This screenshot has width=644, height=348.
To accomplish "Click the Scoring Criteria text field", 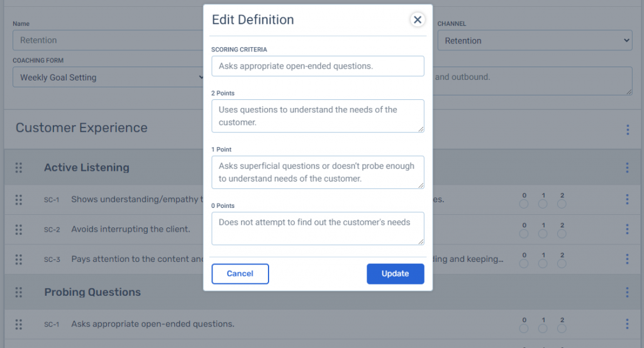I will (318, 66).
